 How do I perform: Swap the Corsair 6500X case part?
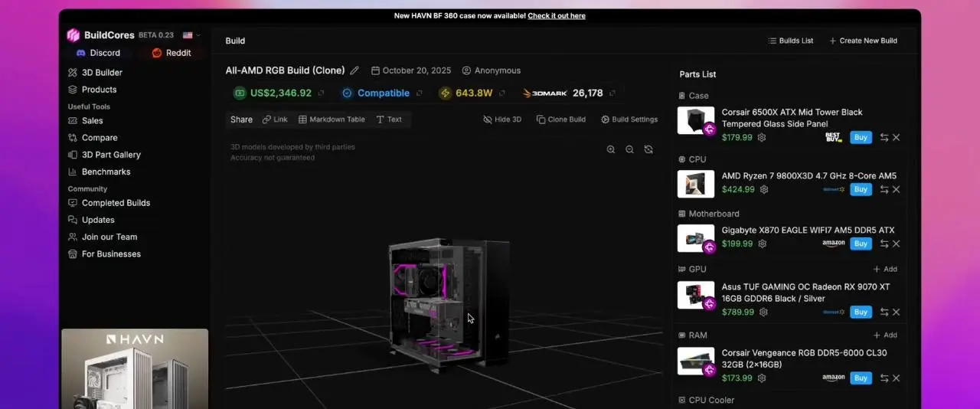(x=884, y=138)
